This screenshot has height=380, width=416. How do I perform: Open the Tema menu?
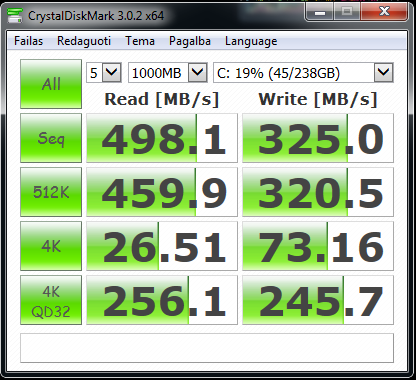coord(140,41)
